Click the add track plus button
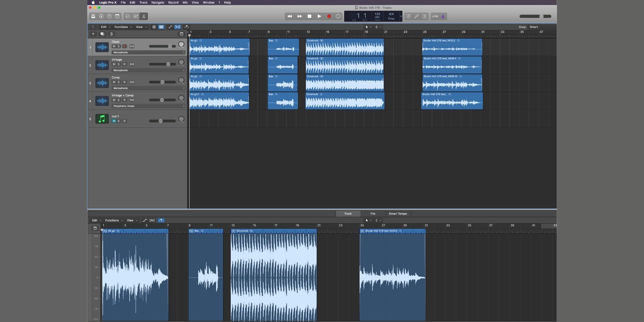 93,34
